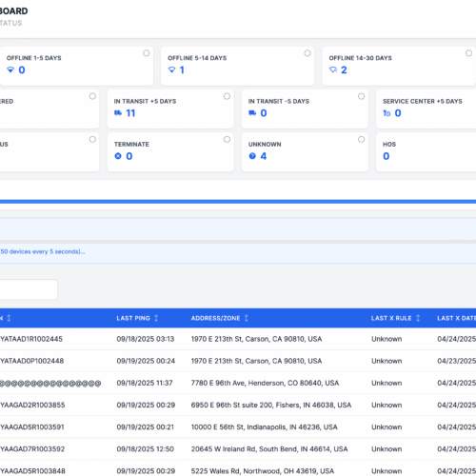Image resolution: width=476 pixels, height=476 pixels.
Task: Select the Offline 5-14 Days radio button
Action: (307, 53)
